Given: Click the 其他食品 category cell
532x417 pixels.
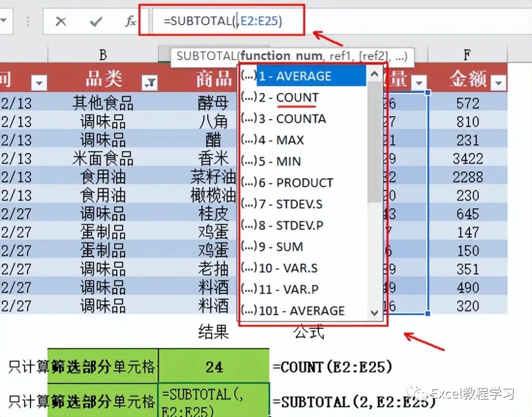Looking at the screenshot, I should pyautogui.click(x=103, y=103).
